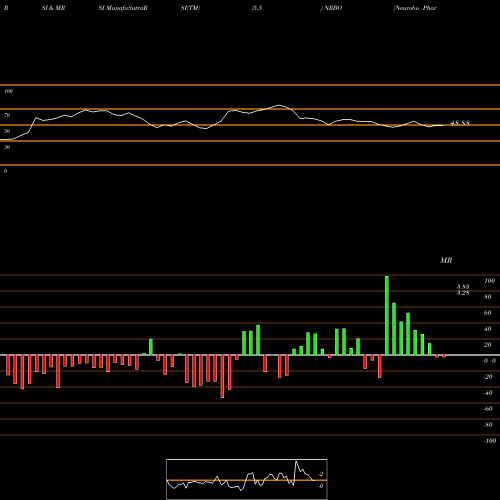Click the 'Neurobo Phar' company name text

point(415,8)
